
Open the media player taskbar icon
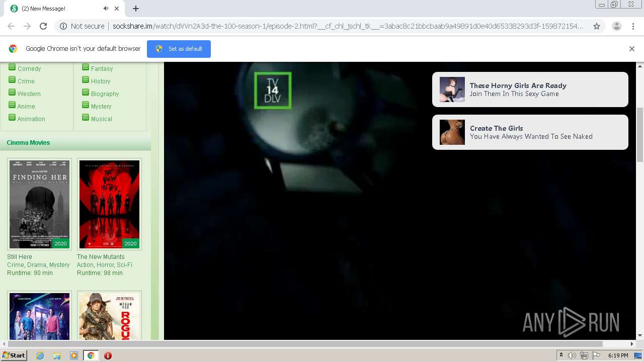click(x=74, y=355)
